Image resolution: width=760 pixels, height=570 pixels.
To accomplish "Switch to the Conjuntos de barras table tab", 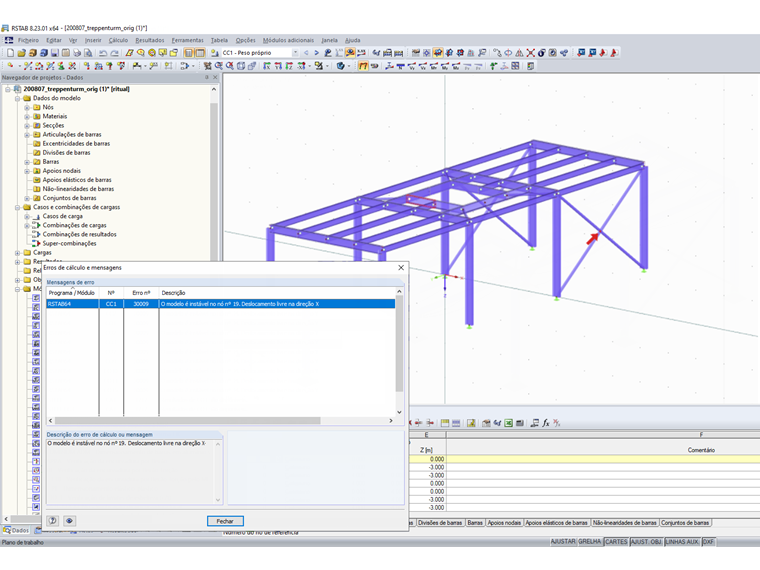I will coord(685,523).
